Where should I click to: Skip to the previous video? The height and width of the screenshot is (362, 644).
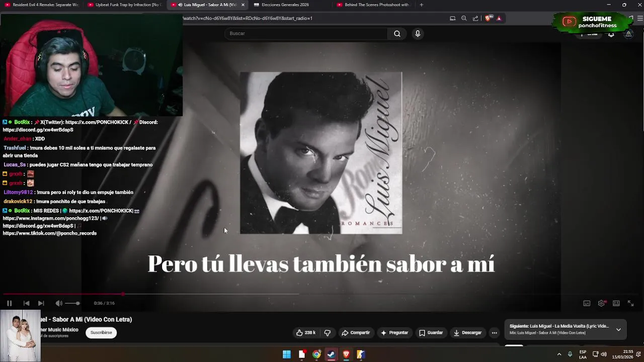[x=26, y=303]
